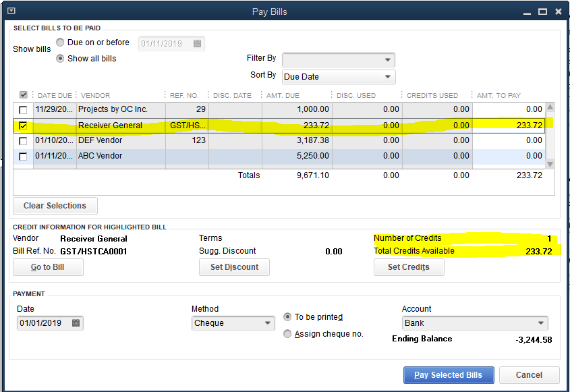Select the 'Show all bills' radio button
This screenshot has height=392, width=570.
pos(60,58)
